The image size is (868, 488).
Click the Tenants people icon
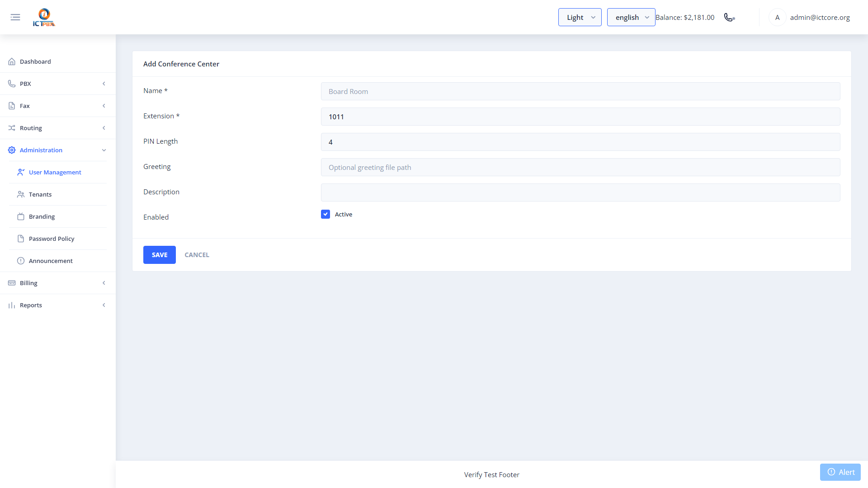pos(21,194)
